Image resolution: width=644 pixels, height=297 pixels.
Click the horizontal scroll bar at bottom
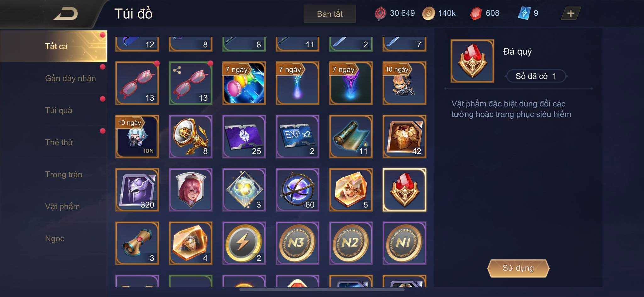tap(322, 289)
